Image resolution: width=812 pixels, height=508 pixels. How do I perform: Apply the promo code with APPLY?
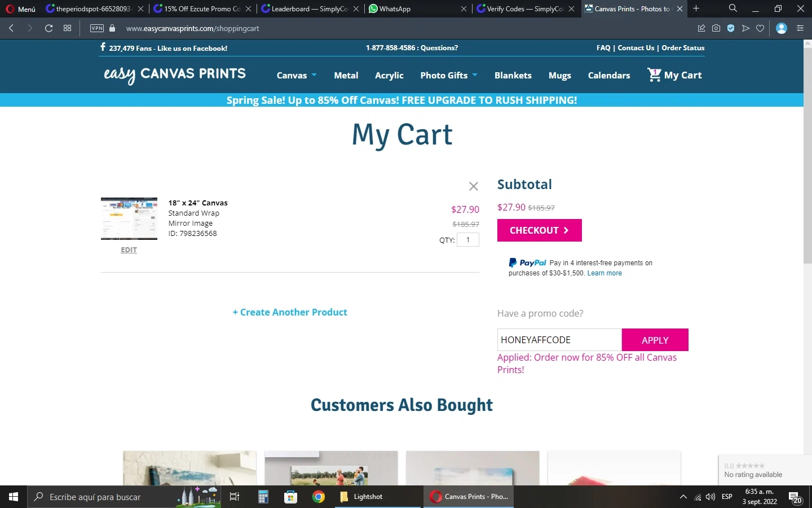(x=655, y=340)
